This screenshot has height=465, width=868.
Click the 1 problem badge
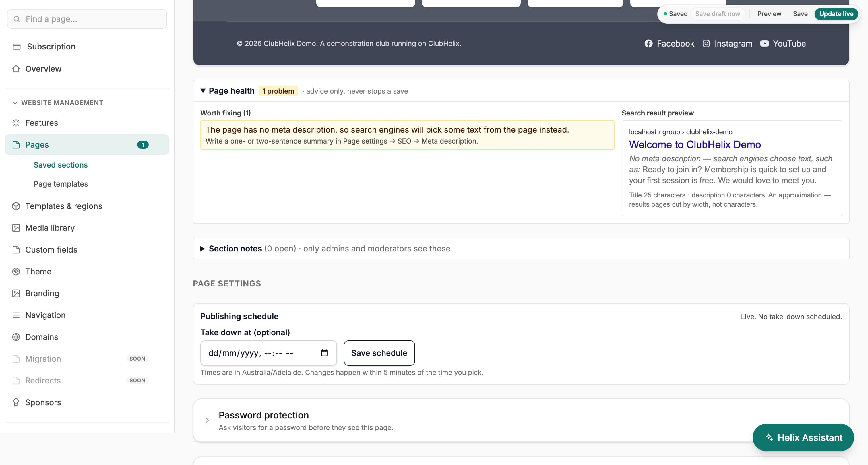[278, 91]
